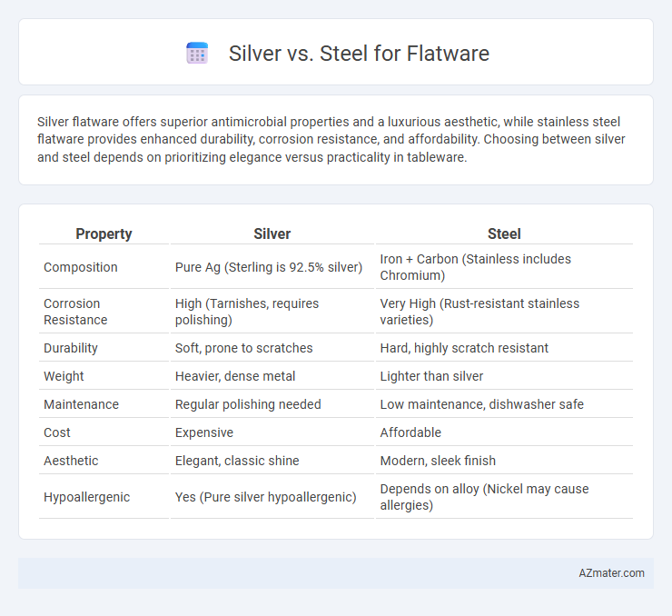Click cell 'Modern, sleek finish'
The width and height of the screenshot is (672, 616).
(x=438, y=461)
